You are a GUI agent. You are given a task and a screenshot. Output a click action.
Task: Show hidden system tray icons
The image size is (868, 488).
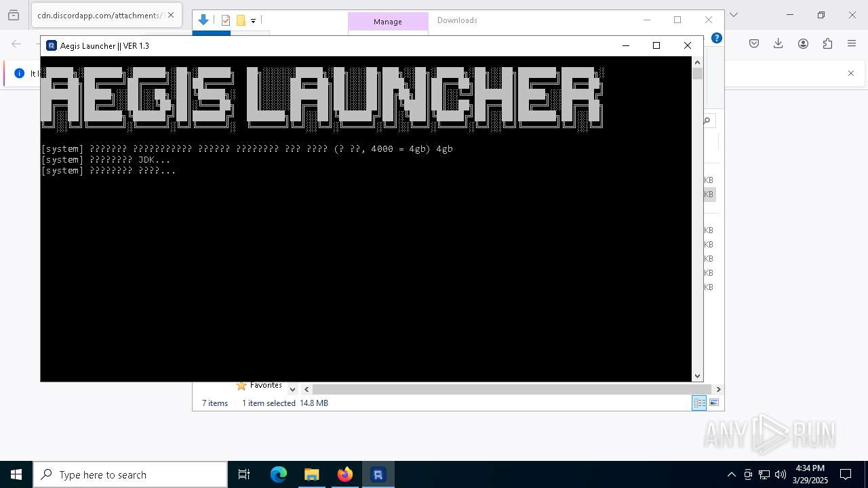pyautogui.click(x=731, y=474)
